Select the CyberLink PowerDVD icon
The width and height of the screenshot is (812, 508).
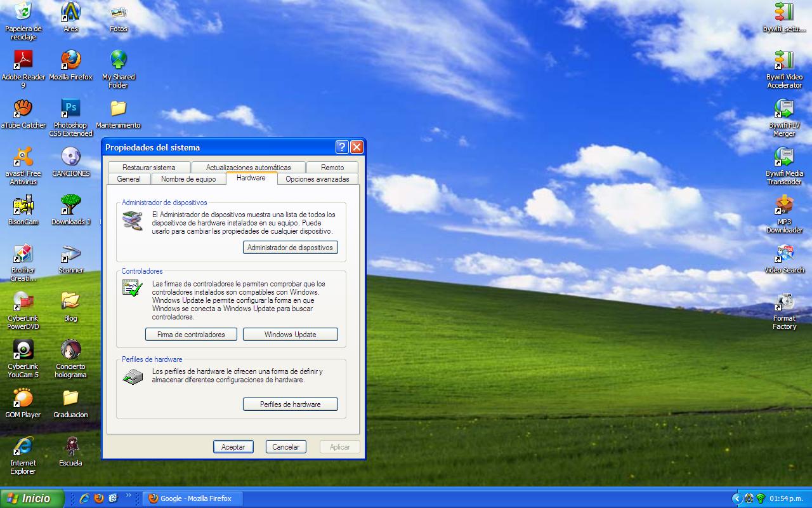23,311
